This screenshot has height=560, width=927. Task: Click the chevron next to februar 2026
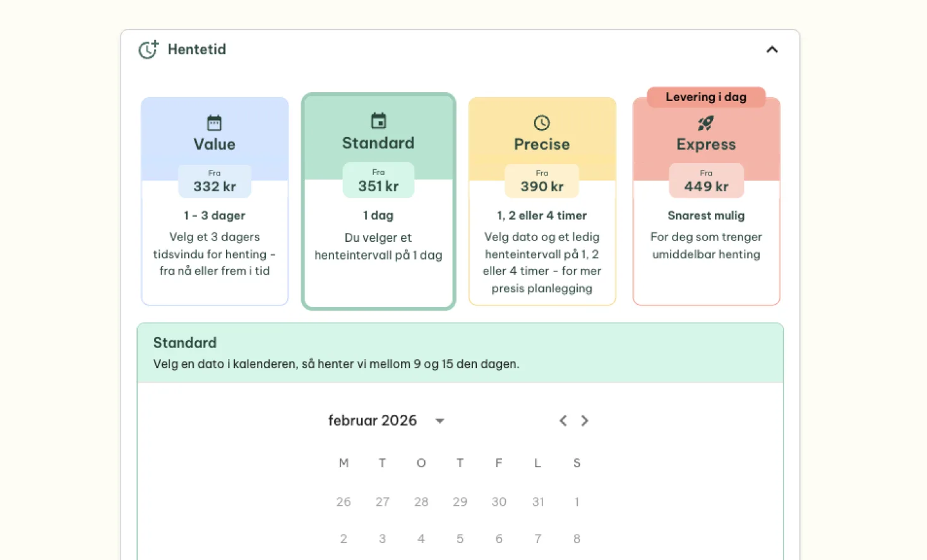pyautogui.click(x=440, y=420)
